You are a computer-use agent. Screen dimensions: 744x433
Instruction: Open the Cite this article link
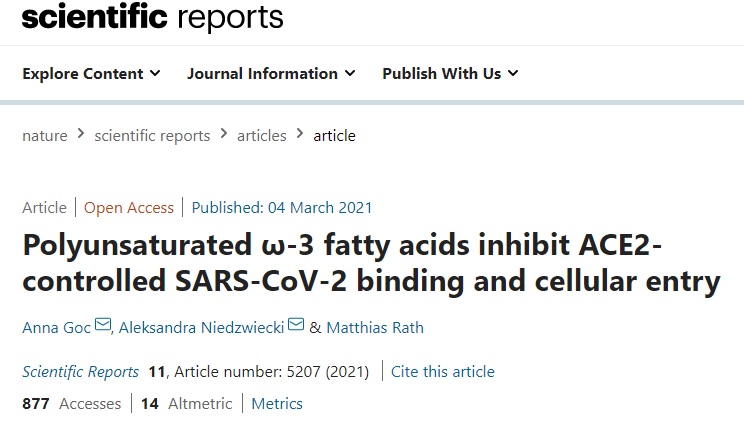coord(443,371)
